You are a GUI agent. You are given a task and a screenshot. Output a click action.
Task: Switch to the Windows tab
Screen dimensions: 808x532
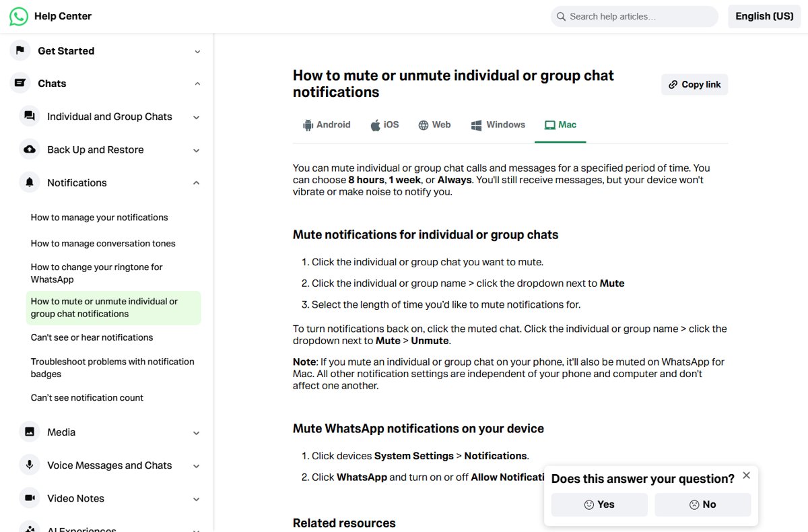coord(498,125)
